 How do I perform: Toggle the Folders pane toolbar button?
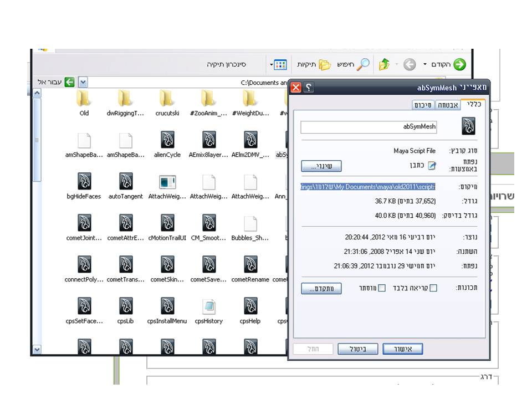tap(314, 64)
